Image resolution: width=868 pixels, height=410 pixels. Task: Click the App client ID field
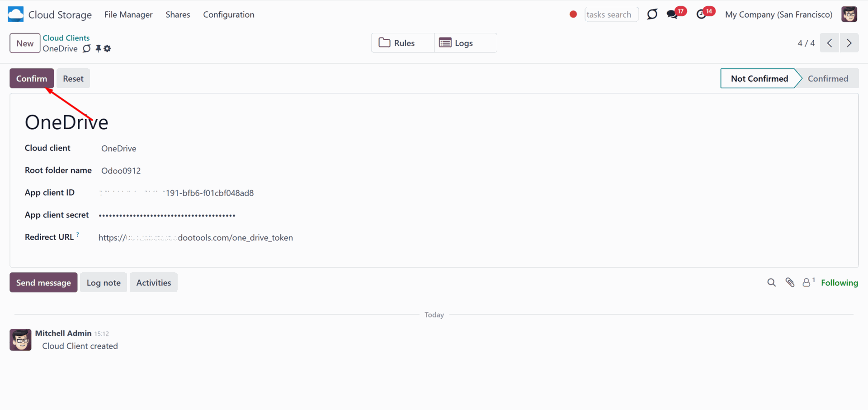[176, 193]
